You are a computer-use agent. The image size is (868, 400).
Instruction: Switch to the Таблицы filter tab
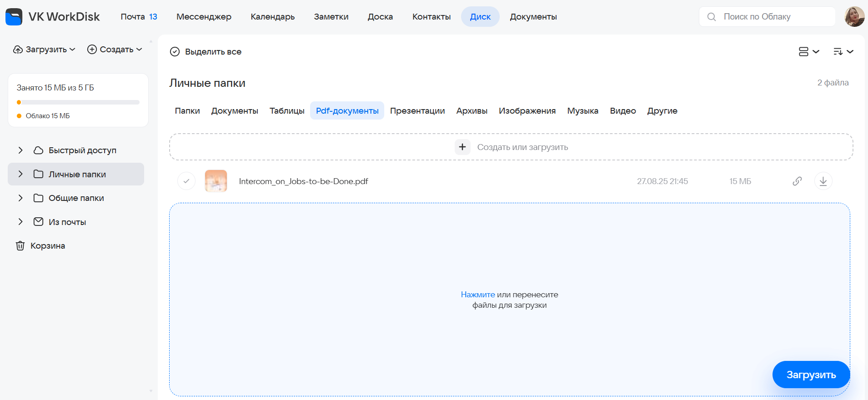287,111
